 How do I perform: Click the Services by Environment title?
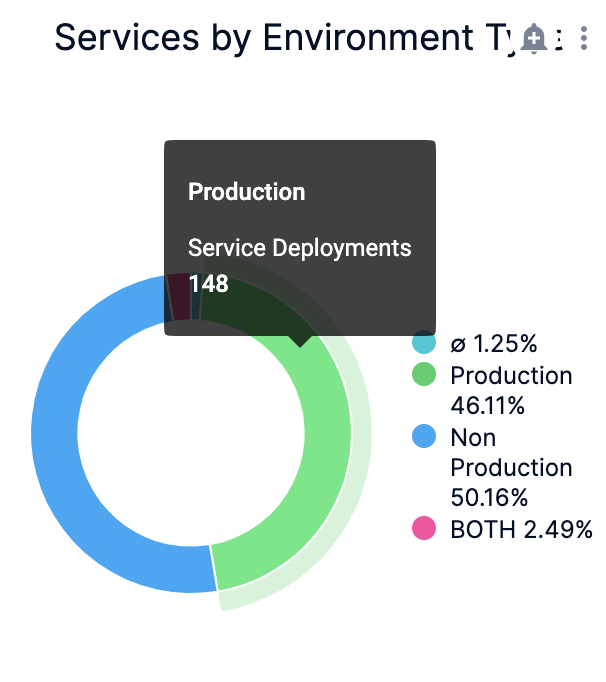[x=287, y=38]
